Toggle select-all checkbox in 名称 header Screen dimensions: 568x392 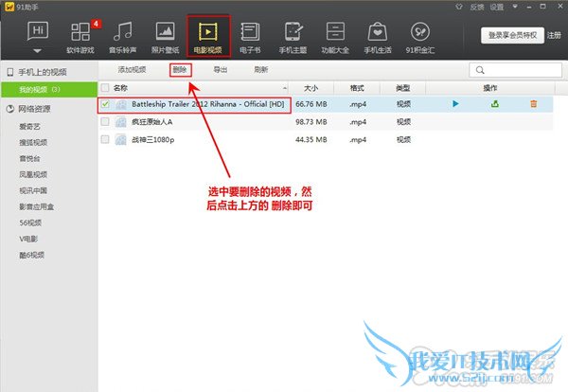coord(105,88)
